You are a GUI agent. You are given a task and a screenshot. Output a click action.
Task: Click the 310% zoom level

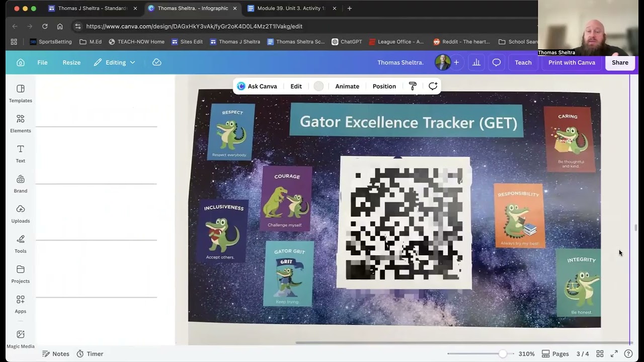pos(527,354)
